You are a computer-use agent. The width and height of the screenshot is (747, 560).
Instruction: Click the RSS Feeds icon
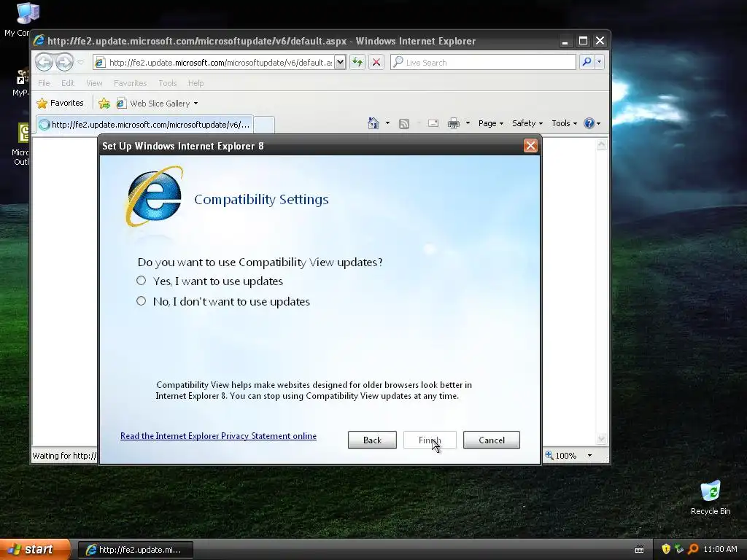[x=404, y=124]
